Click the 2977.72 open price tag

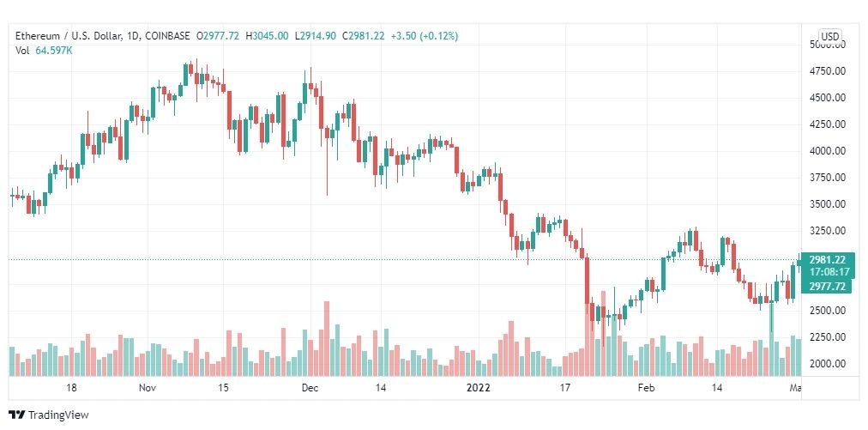click(829, 286)
